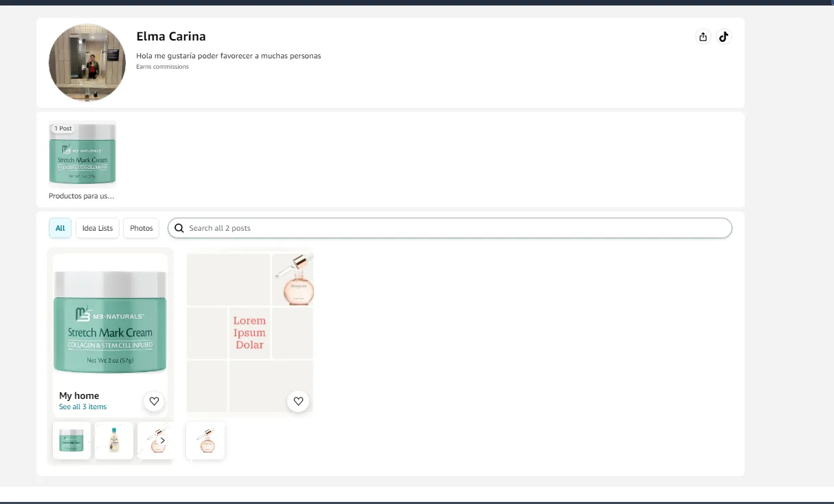
Task: Click the Elma Carina name heading
Action: 171,36
